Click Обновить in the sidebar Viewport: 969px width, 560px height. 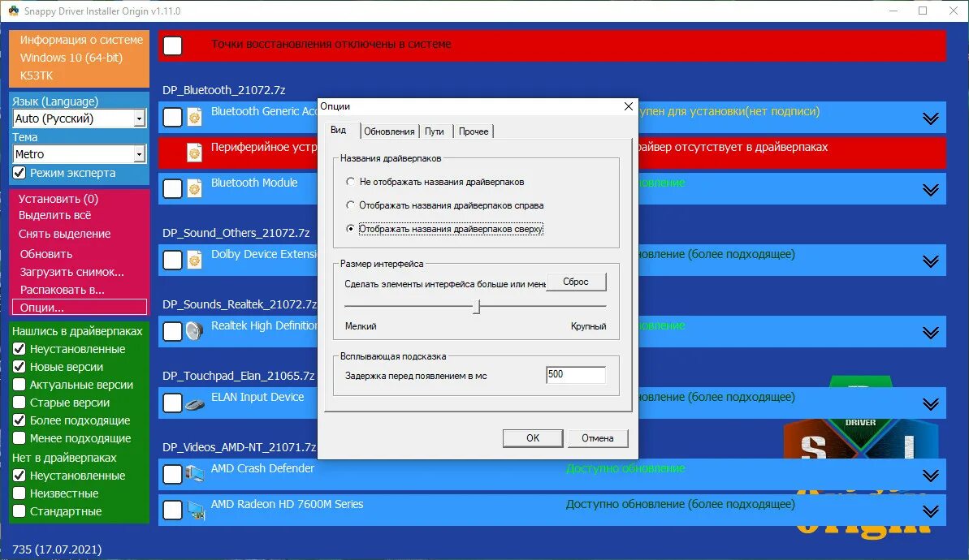(x=45, y=254)
